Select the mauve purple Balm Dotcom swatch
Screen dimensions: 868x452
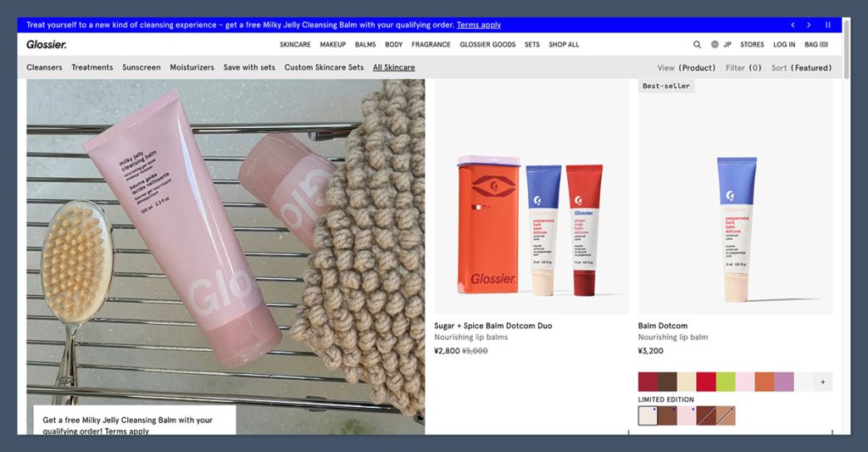(x=784, y=382)
